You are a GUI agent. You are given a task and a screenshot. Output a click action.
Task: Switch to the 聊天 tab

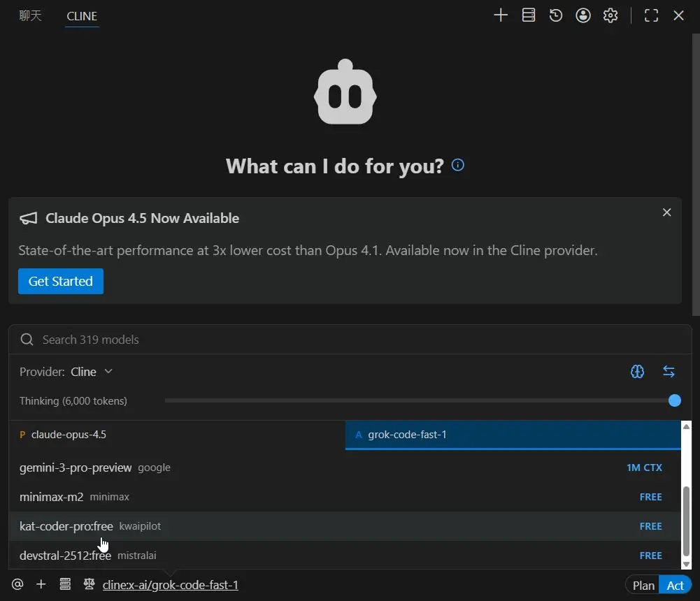[x=31, y=15]
